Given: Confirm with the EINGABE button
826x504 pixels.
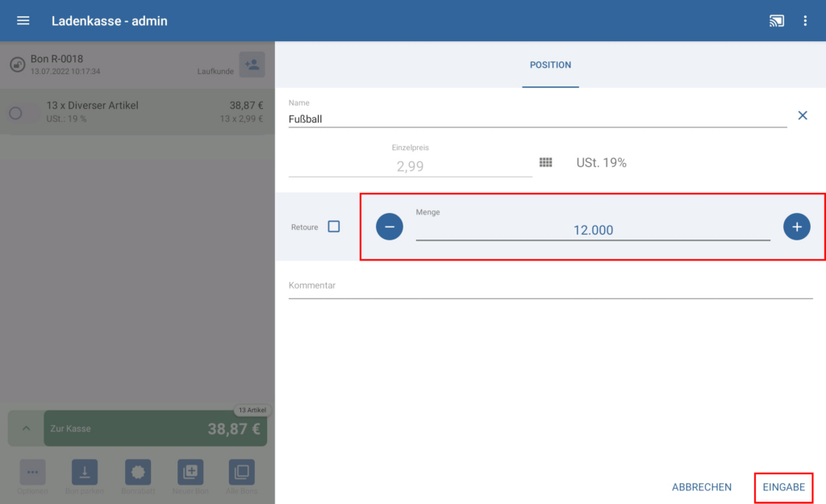Looking at the screenshot, I should point(783,487).
